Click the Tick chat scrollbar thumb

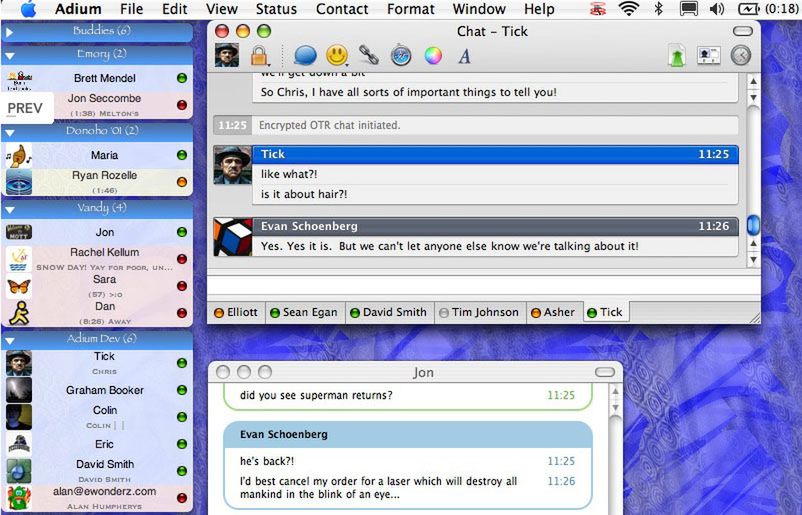pos(753,225)
